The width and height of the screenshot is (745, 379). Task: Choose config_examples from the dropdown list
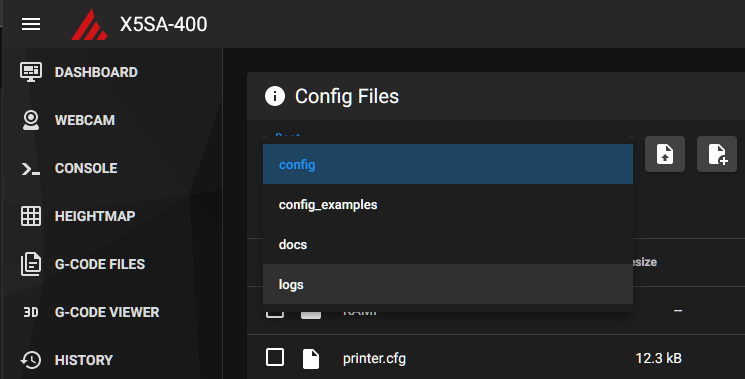(x=448, y=205)
